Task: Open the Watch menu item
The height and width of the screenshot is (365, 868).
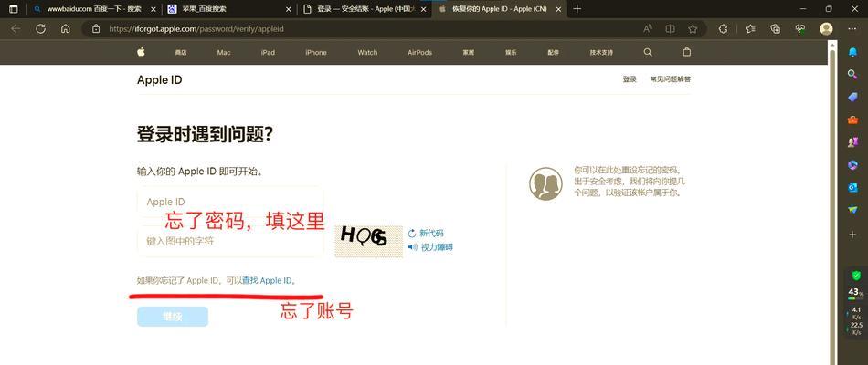Action: pyautogui.click(x=367, y=53)
